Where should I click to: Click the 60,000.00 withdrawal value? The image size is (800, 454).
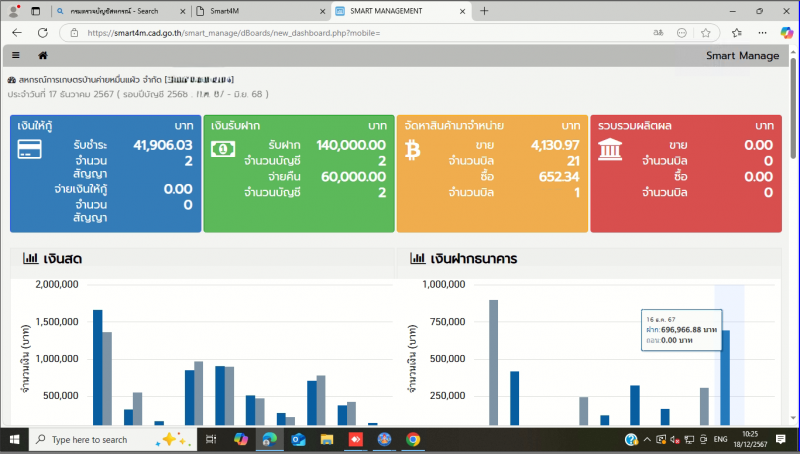(353, 176)
